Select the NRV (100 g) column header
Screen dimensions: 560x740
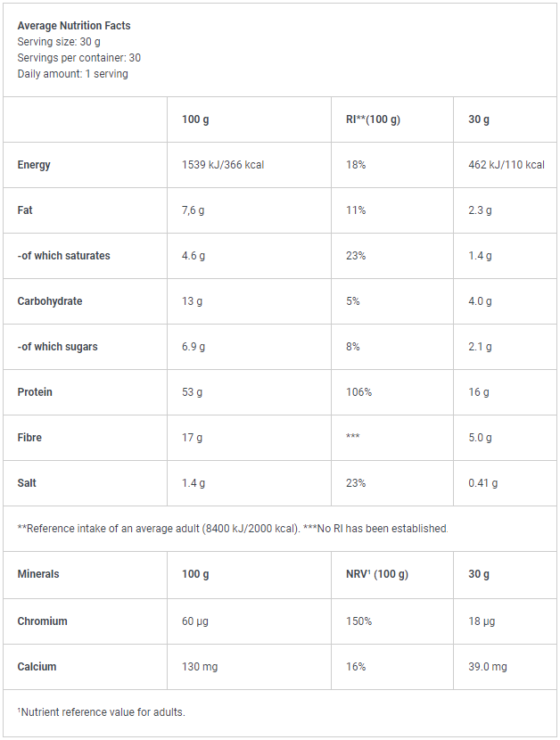[377, 574]
